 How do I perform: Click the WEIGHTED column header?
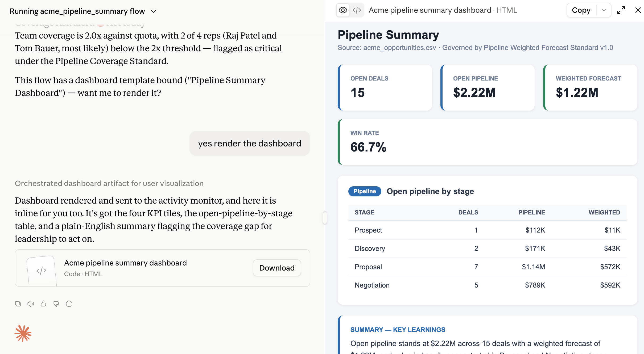point(604,213)
